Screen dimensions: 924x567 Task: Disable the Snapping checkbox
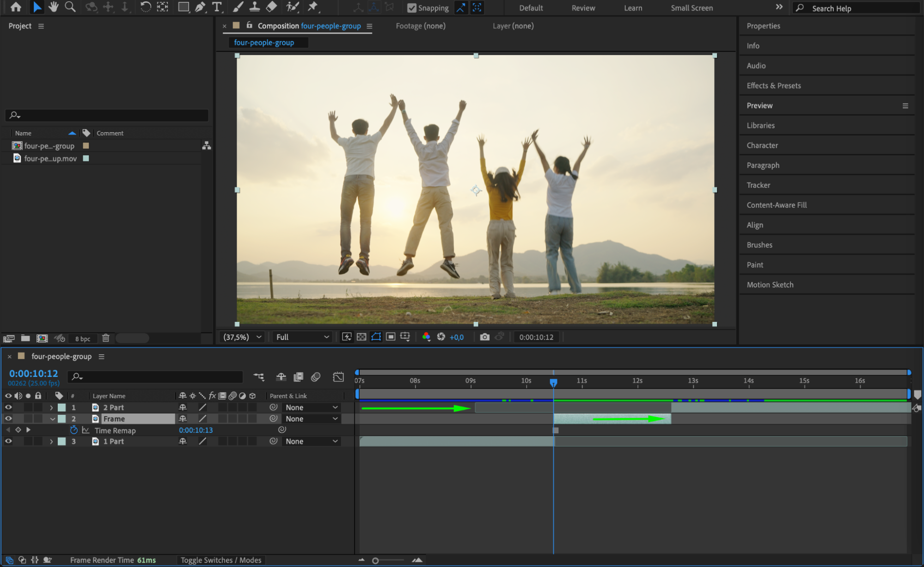pyautogui.click(x=411, y=8)
